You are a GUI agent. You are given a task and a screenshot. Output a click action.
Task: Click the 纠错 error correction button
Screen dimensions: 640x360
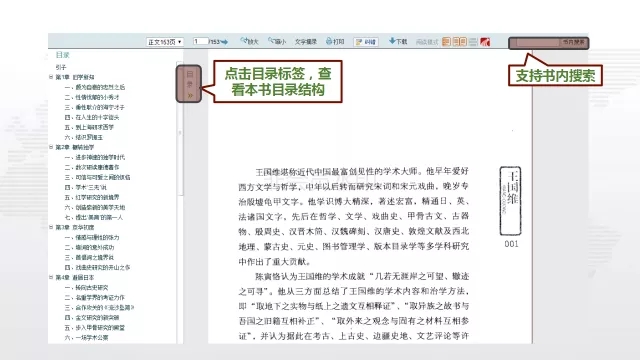(366, 42)
